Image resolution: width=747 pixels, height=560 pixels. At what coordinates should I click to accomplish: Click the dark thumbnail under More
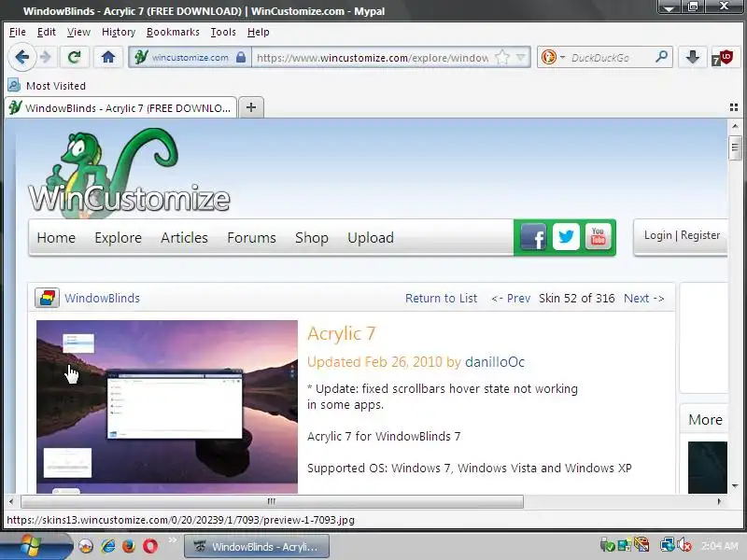(708, 468)
